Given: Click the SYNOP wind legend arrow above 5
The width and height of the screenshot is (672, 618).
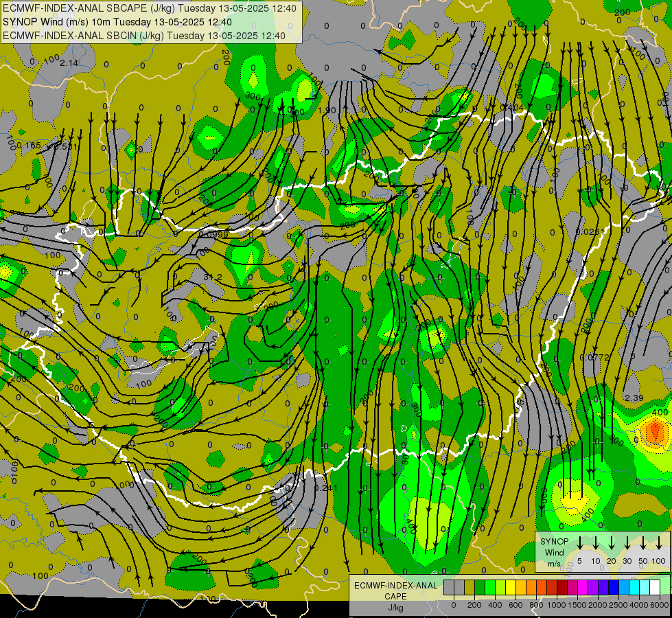Looking at the screenshot, I should [x=579, y=543].
